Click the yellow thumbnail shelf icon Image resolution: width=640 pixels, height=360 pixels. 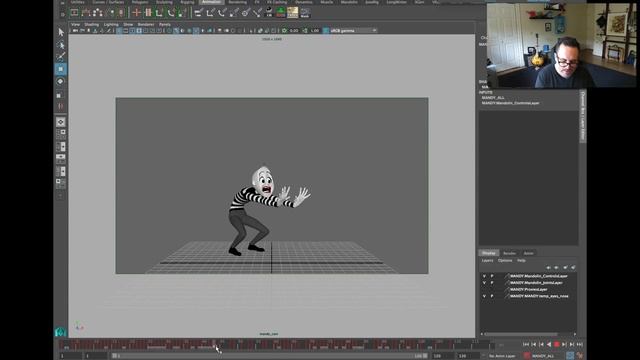coord(293,13)
